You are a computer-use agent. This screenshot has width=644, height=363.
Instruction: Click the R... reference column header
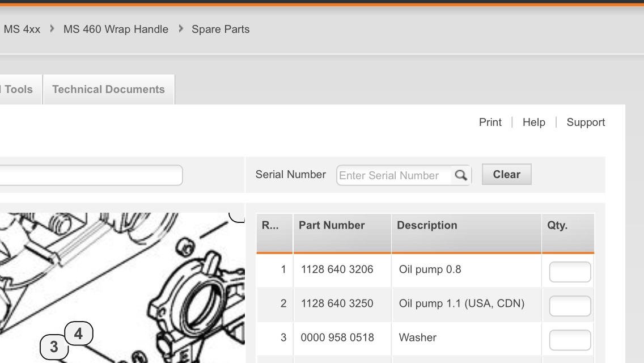274,233
